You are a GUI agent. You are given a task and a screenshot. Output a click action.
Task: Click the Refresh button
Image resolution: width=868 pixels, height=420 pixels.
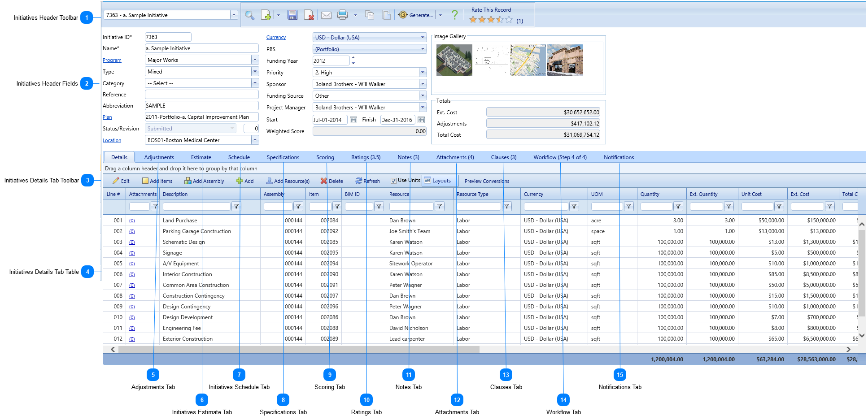367,181
